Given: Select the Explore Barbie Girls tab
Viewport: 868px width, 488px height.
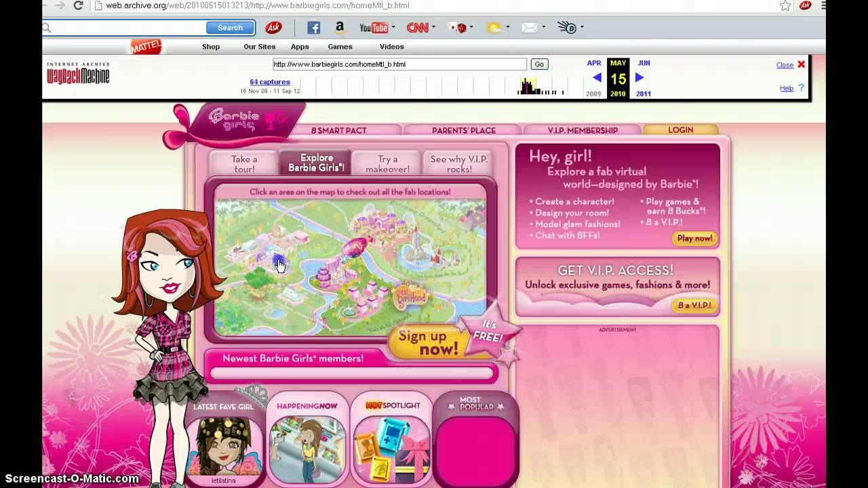Looking at the screenshot, I should (x=316, y=163).
